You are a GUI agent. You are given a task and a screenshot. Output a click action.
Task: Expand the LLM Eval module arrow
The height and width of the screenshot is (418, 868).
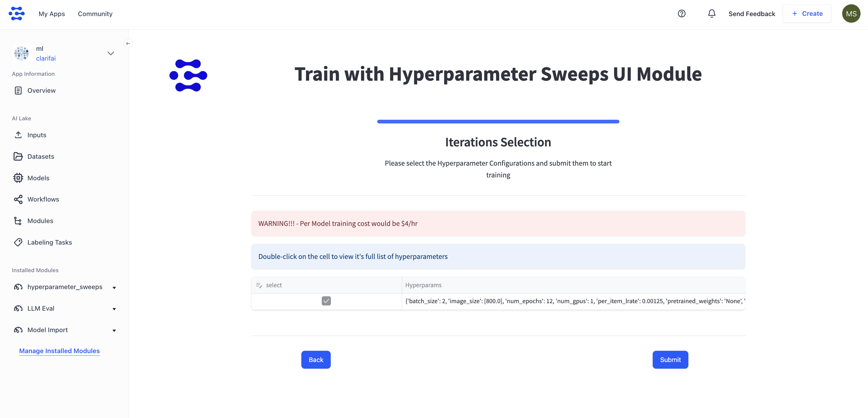(114, 309)
